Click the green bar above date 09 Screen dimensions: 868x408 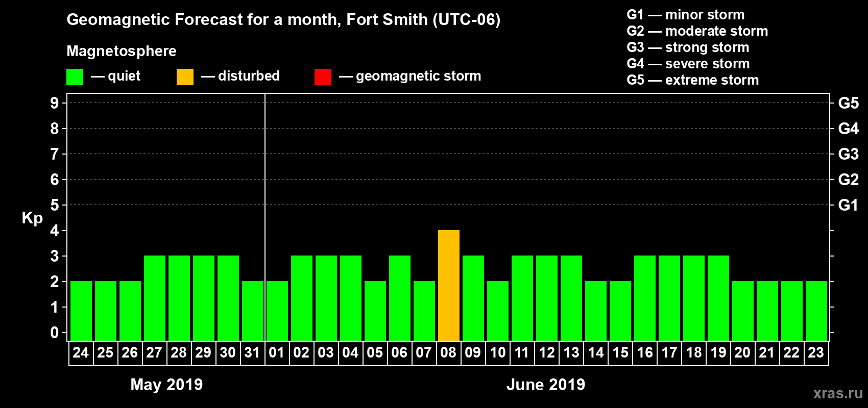[x=473, y=298]
